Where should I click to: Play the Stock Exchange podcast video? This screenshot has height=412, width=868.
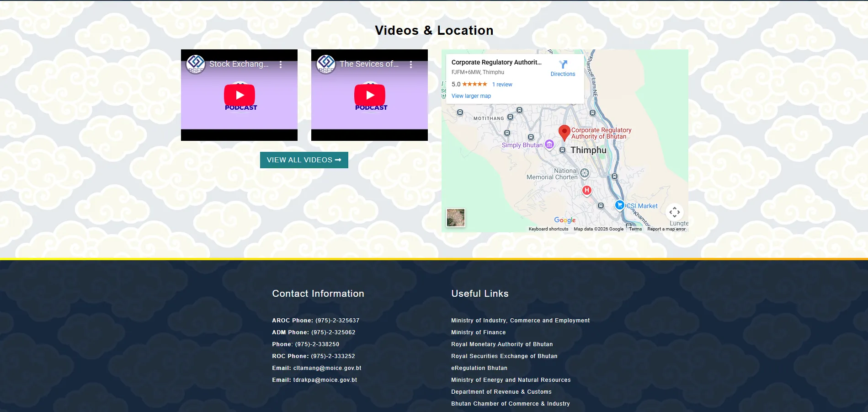pyautogui.click(x=239, y=95)
